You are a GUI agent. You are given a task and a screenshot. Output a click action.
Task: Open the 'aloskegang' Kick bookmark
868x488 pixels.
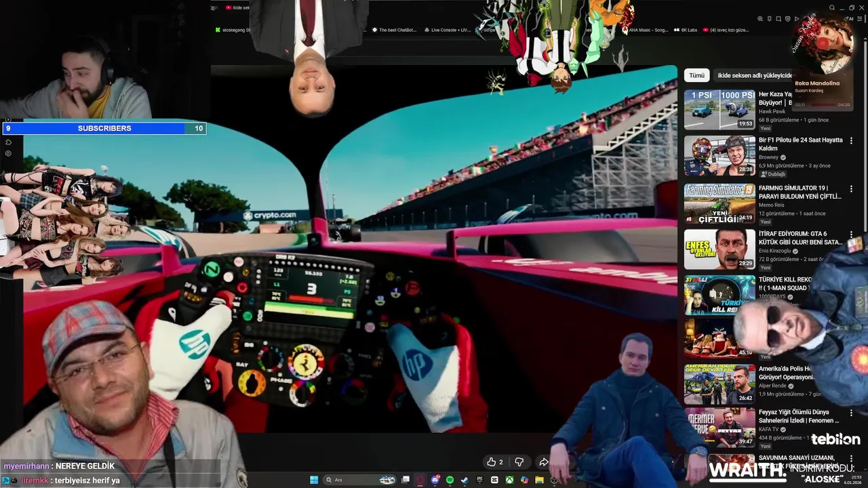[233, 30]
